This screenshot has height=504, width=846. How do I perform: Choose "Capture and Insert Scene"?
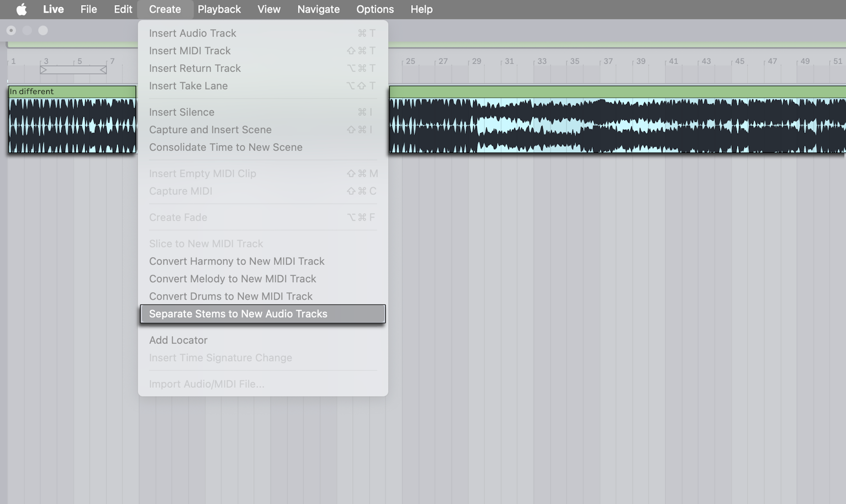click(210, 129)
